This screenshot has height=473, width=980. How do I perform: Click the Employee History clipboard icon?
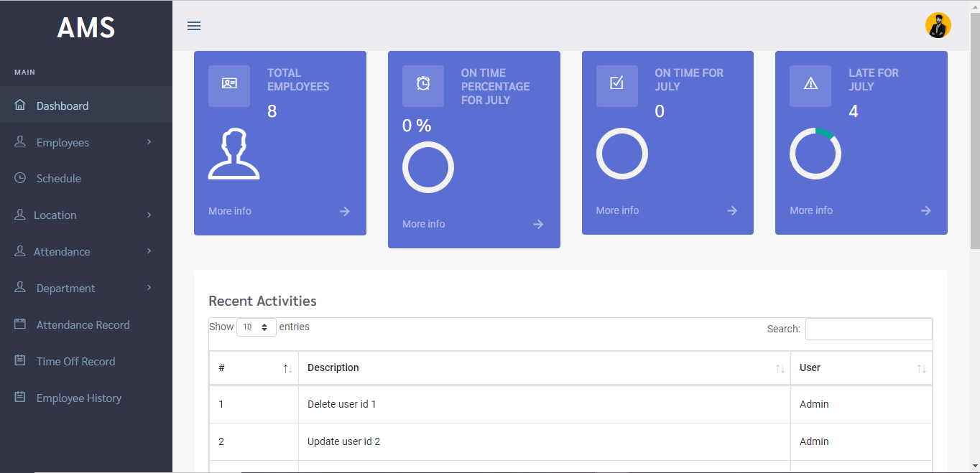[20, 398]
